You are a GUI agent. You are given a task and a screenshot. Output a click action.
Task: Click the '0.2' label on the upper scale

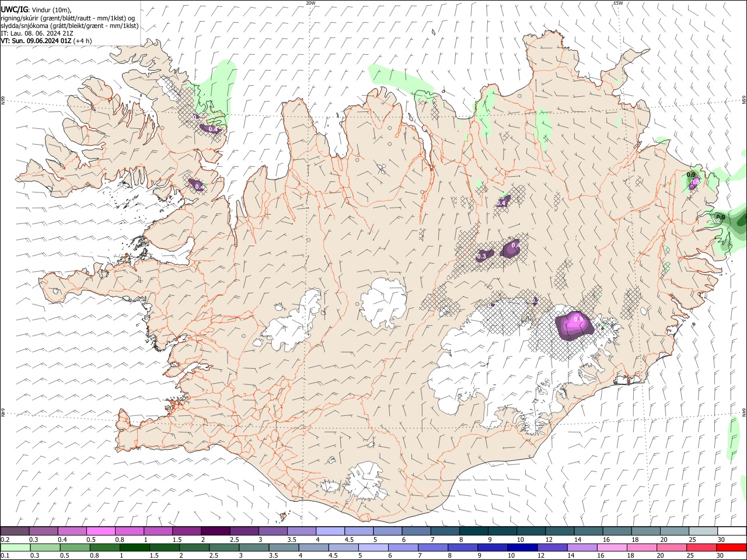[x=4, y=540]
